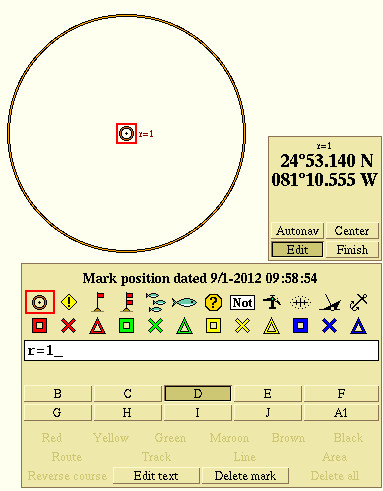This screenshot has height=491, width=383.
Task: Center the chart on the mark
Action: point(352,230)
